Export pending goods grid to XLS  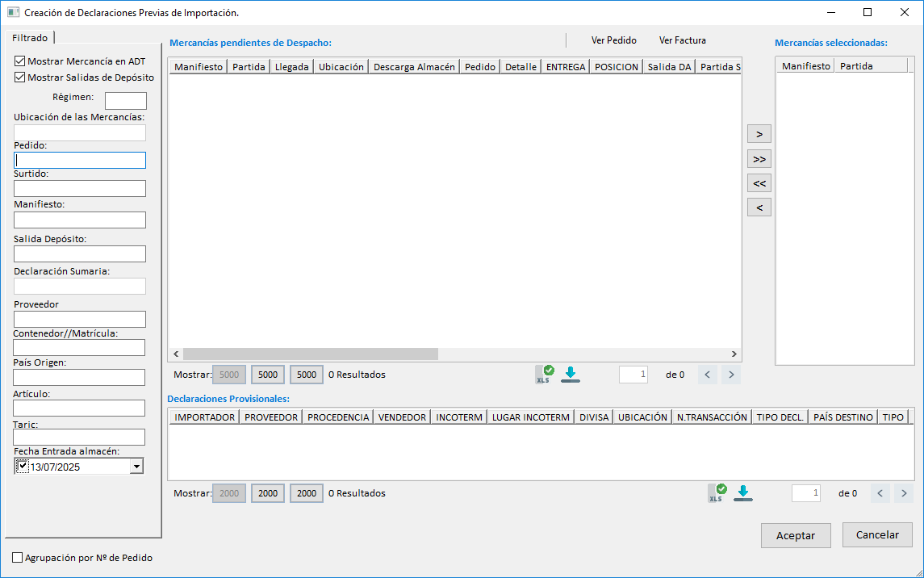tap(545, 374)
